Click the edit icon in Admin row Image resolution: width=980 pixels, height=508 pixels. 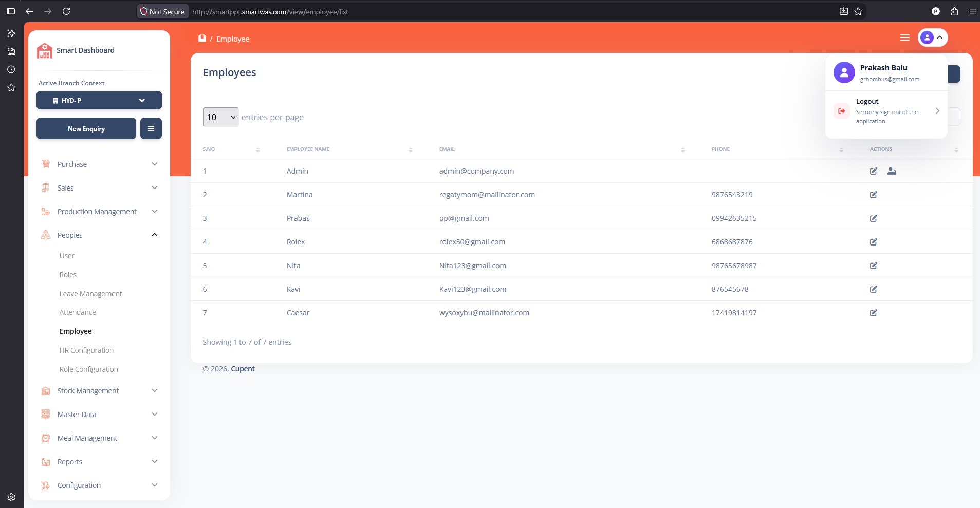[873, 171]
